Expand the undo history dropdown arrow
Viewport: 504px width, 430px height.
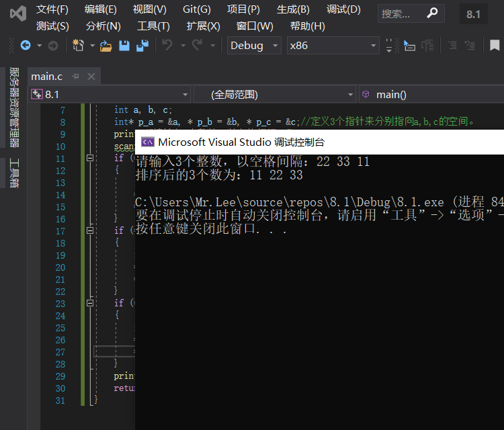coord(183,46)
